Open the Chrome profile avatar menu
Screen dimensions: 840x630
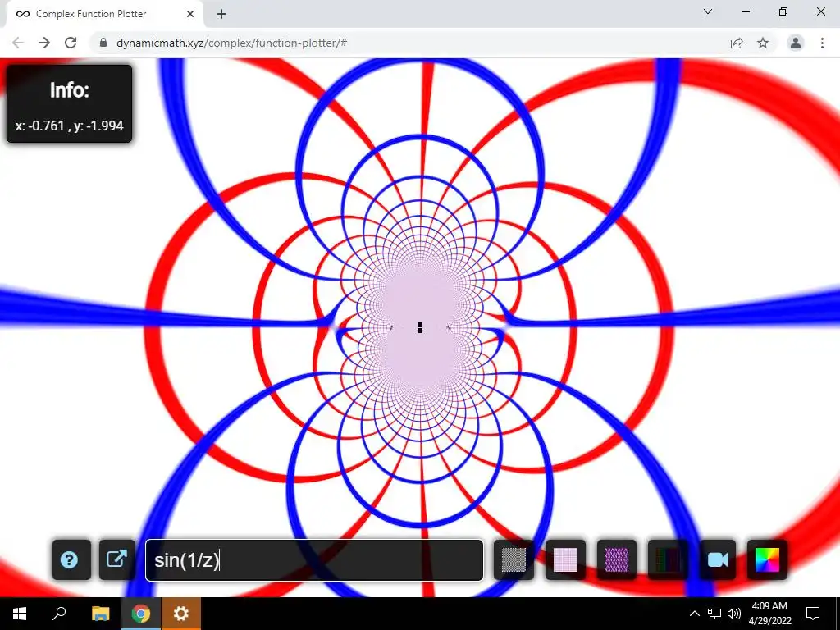tap(796, 43)
